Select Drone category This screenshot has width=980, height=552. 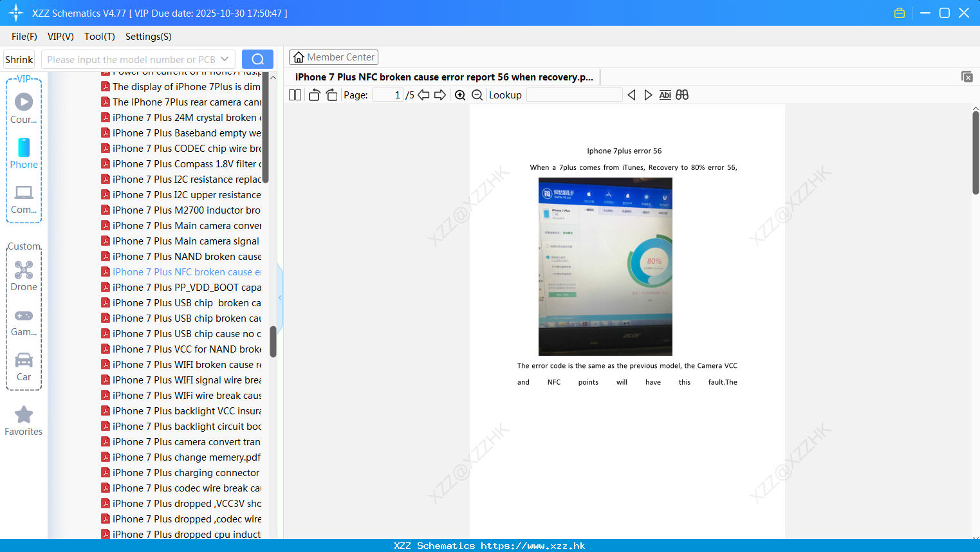pos(24,276)
